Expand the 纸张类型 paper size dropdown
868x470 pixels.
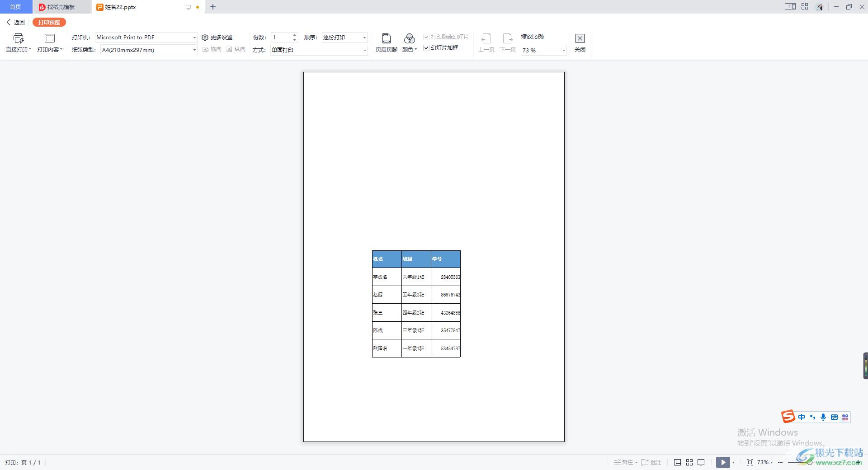[x=194, y=50]
